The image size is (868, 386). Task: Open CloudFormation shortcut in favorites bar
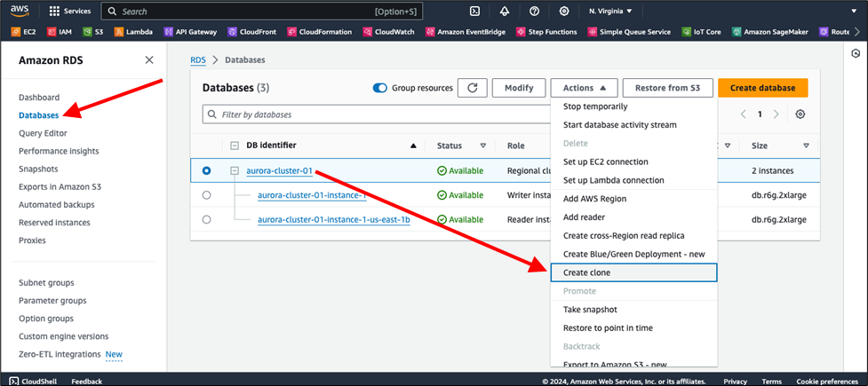click(x=320, y=32)
